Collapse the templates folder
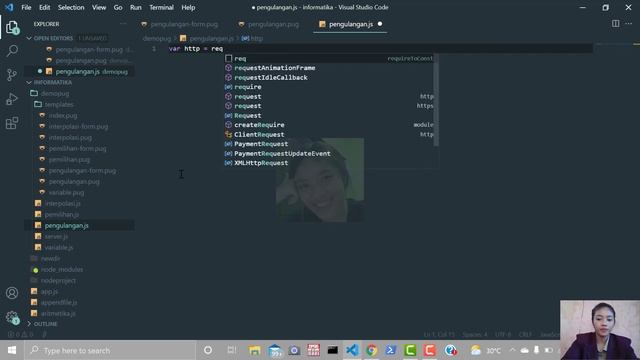The height and width of the screenshot is (360, 640). 59,104
